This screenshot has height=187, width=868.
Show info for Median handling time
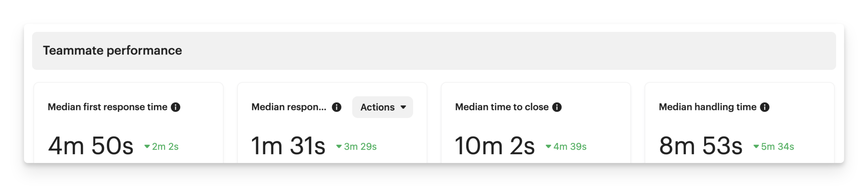coord(764,107)
